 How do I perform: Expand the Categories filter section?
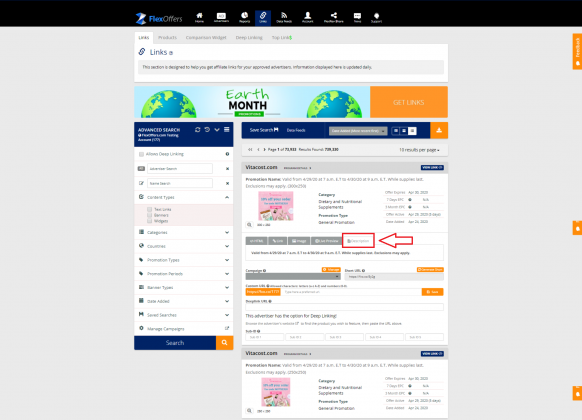184,232
